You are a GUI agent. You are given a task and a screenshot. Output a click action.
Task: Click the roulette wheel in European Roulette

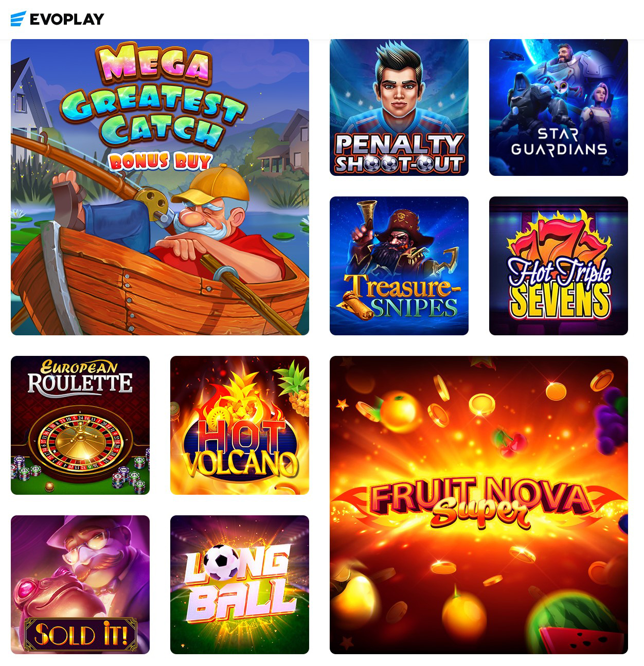coord(80,441)
